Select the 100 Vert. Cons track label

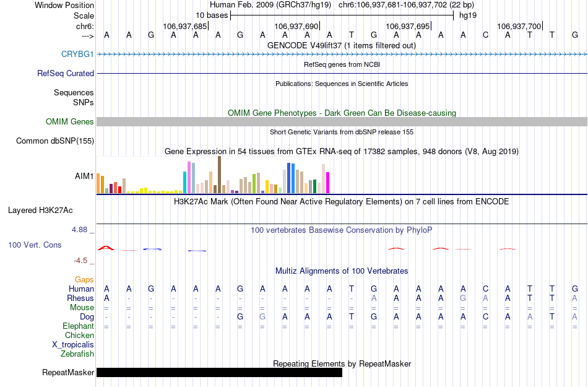pos(35,245)
